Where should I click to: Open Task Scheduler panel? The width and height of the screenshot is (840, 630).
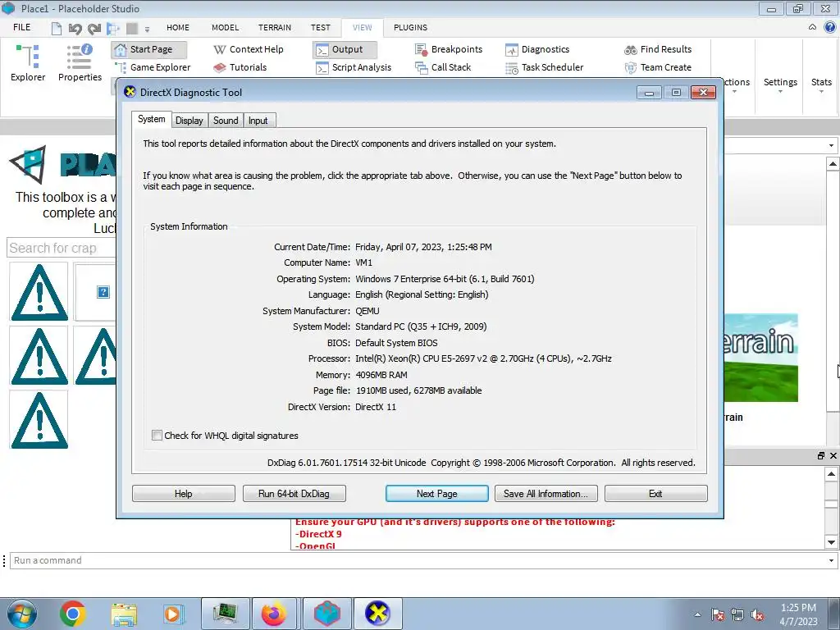[x=545, y=67]
